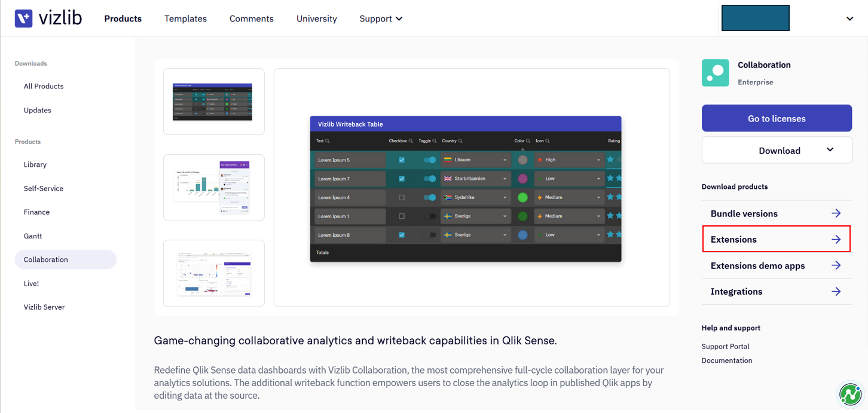Open the Comments navigation item
Image resolution: width=868 pixels, height=413 pixels.
(x=252, y=19)
